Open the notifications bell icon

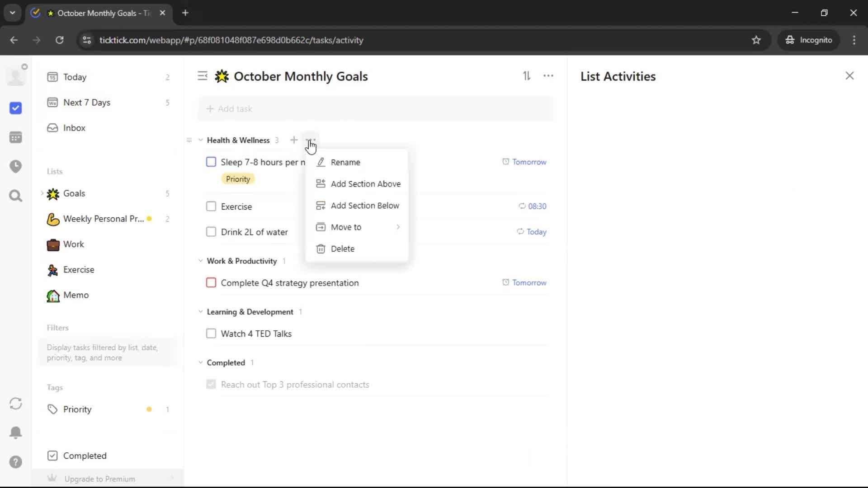(x=15, y=432)
